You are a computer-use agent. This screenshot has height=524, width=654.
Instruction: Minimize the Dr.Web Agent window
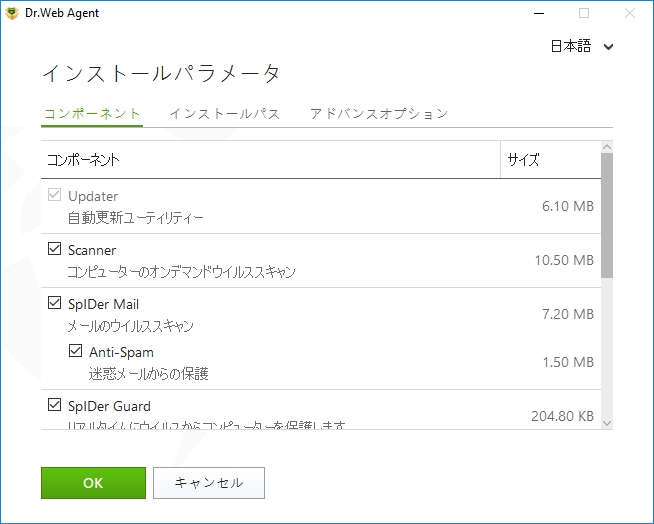coord(539,13)
